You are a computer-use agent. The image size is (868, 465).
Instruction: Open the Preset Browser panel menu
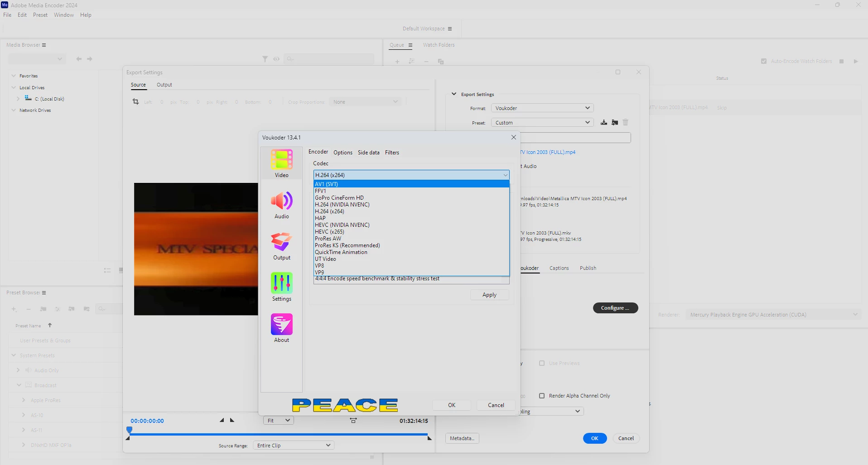(x=44, y=292)
